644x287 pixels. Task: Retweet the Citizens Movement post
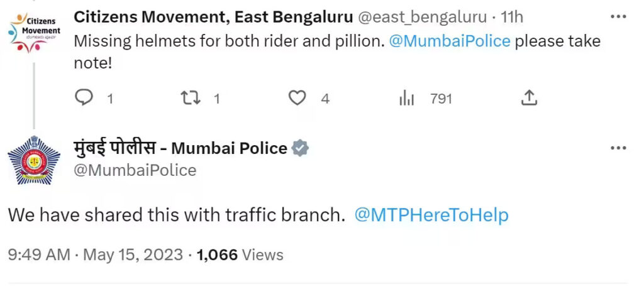(x=190, y=98)
